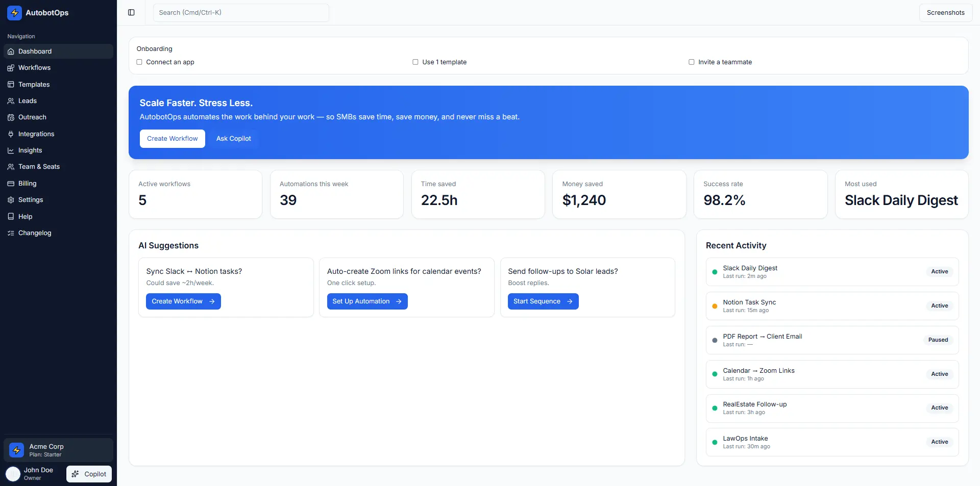Open the Leads section

tap(58, 101)
